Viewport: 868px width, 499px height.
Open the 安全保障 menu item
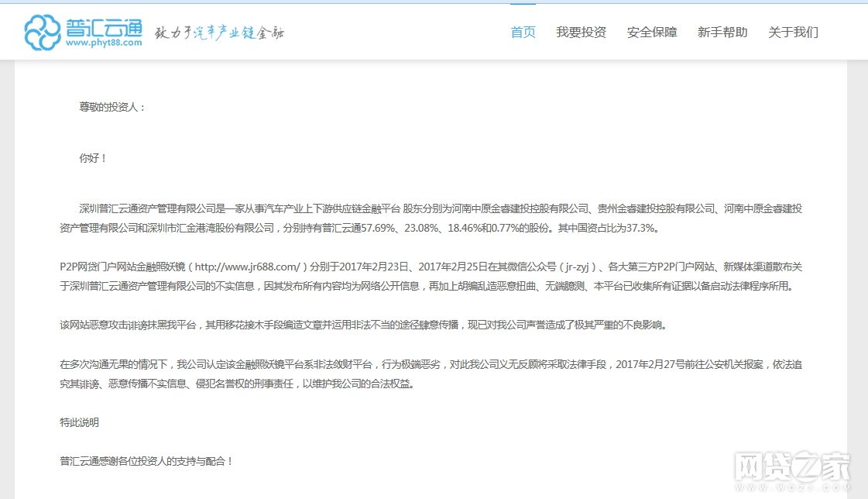point(651,33)
